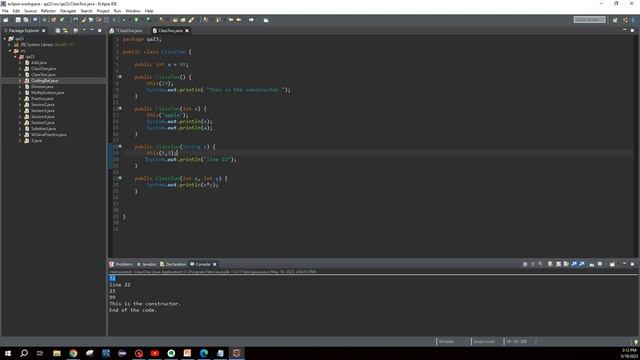Screen dimensions: 640x360
Task: Expand JRE System Library node
Action: [10, 44]
